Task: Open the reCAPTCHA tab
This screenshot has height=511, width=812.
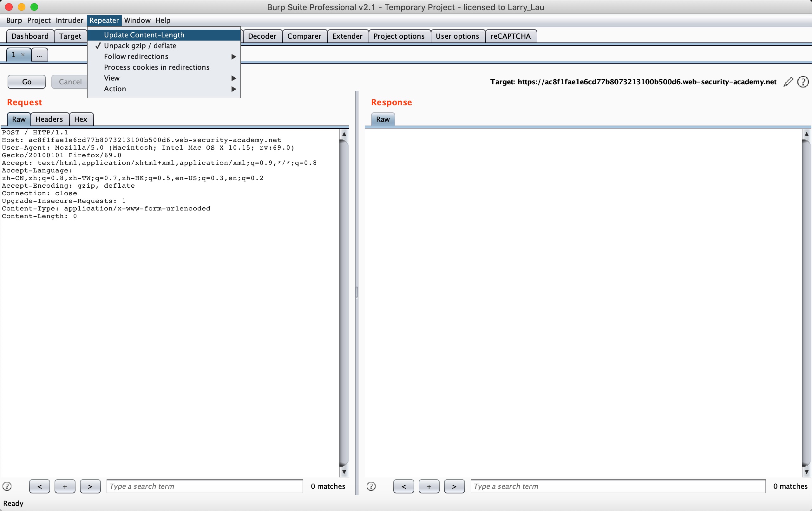Action: coord(511,36)
